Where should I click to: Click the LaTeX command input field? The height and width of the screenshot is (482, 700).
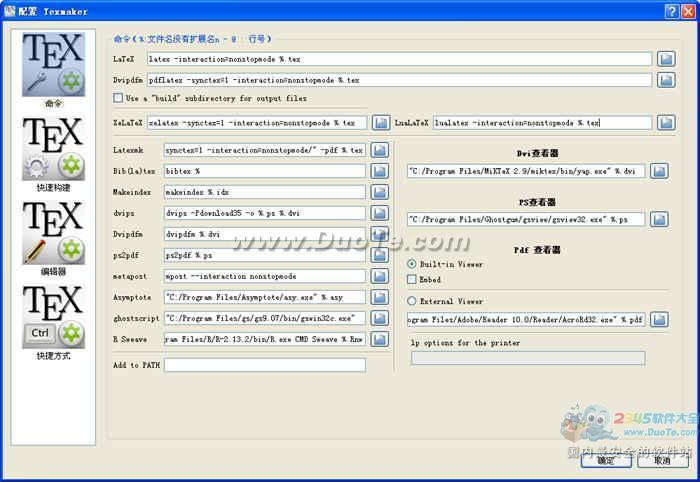399,59
